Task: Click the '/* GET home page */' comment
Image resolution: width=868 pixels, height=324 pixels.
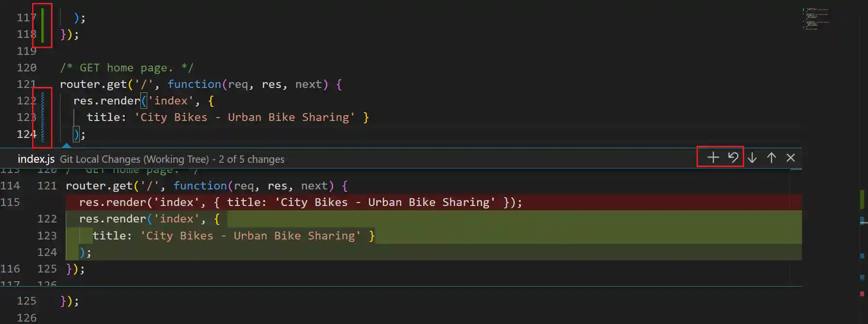Action: tap(127, 68)
